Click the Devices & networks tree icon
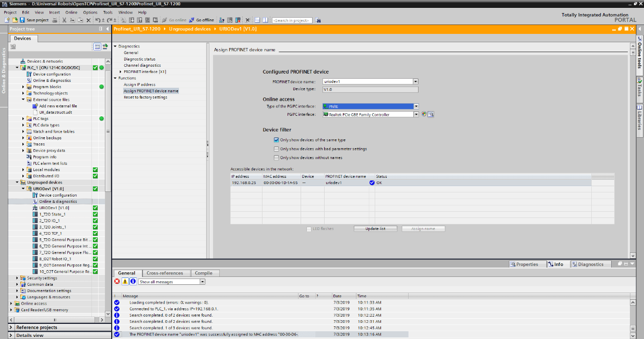 coord(23,61)
